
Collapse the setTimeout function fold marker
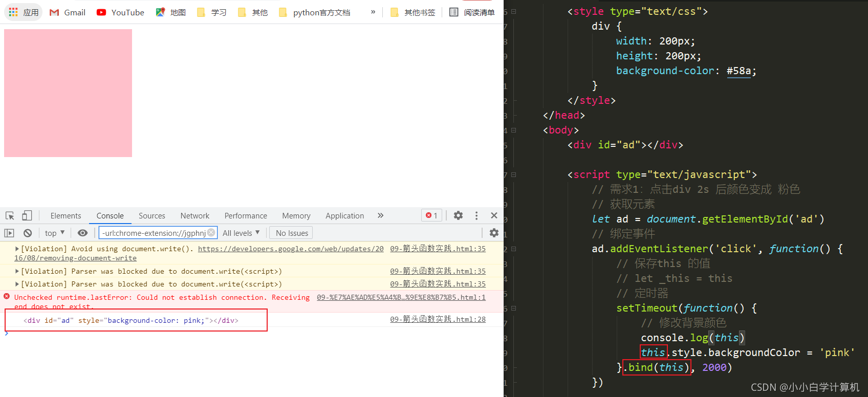[513, 308]
